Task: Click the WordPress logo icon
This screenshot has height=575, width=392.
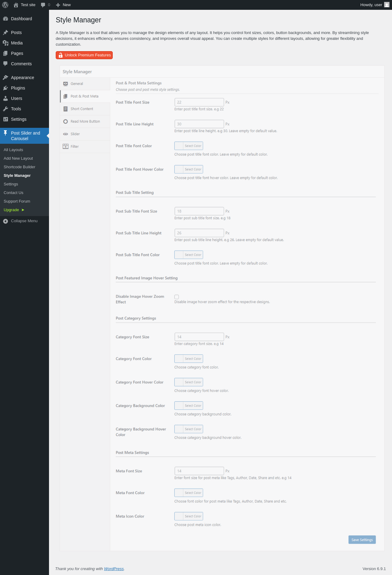Action: (5, 5)
